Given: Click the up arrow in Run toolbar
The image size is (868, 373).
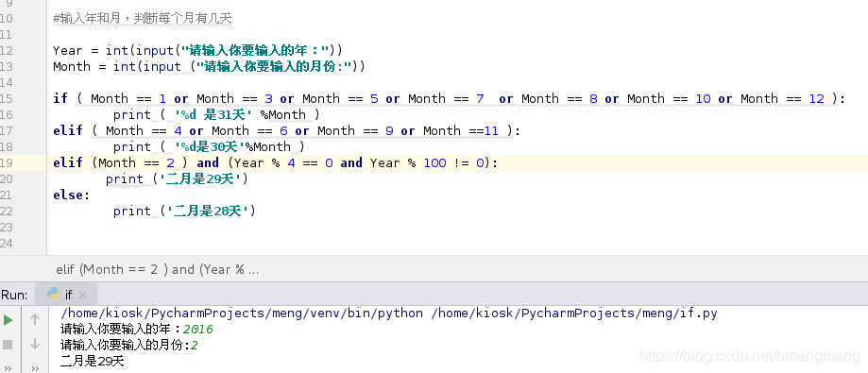Looking at the screenshot, I should pyautogui.click(x=34, y=319).
